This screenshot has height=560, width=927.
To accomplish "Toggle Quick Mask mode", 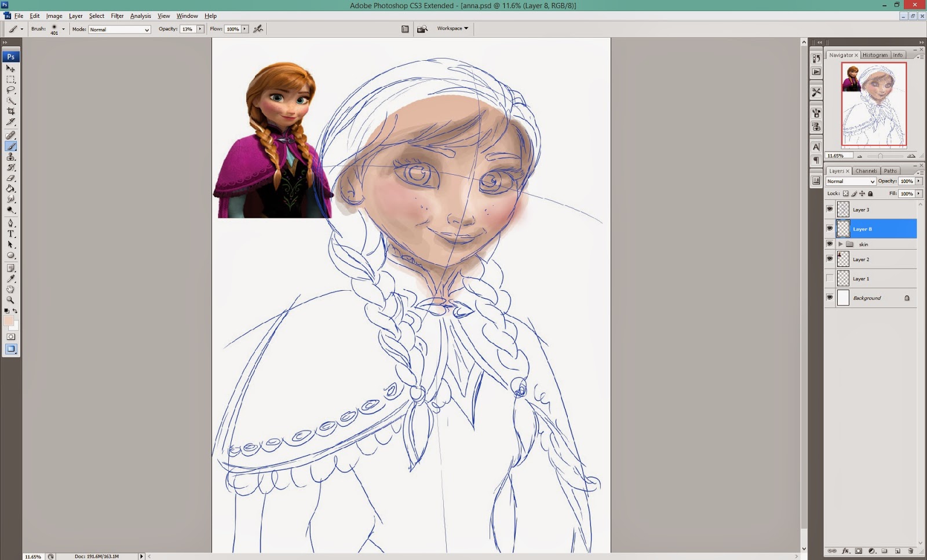I will click(10, 336).
